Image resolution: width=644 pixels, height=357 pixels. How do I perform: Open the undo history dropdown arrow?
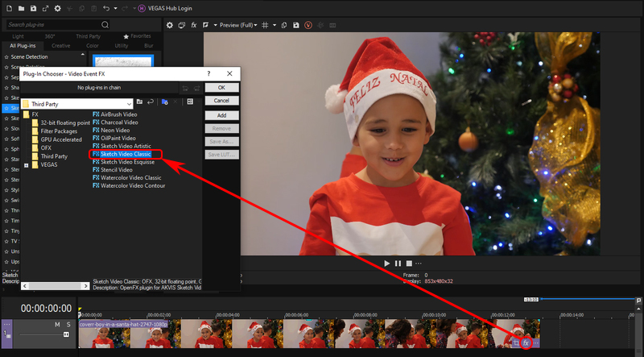(115, 8)
